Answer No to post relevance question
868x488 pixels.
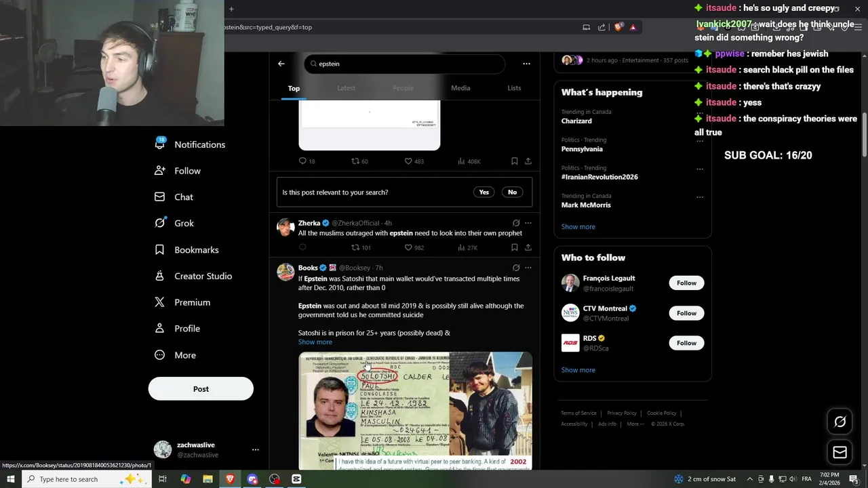tap(512, 192)
